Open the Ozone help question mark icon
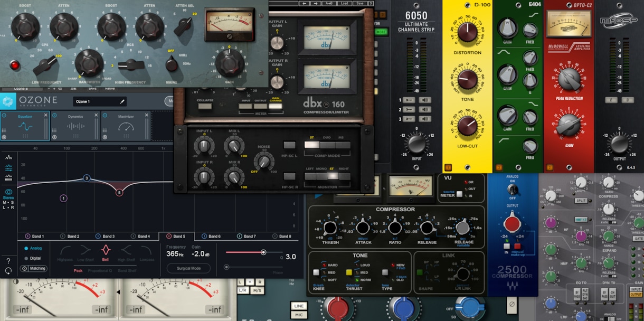Screen dimensions: 644x321 [8, 261]
